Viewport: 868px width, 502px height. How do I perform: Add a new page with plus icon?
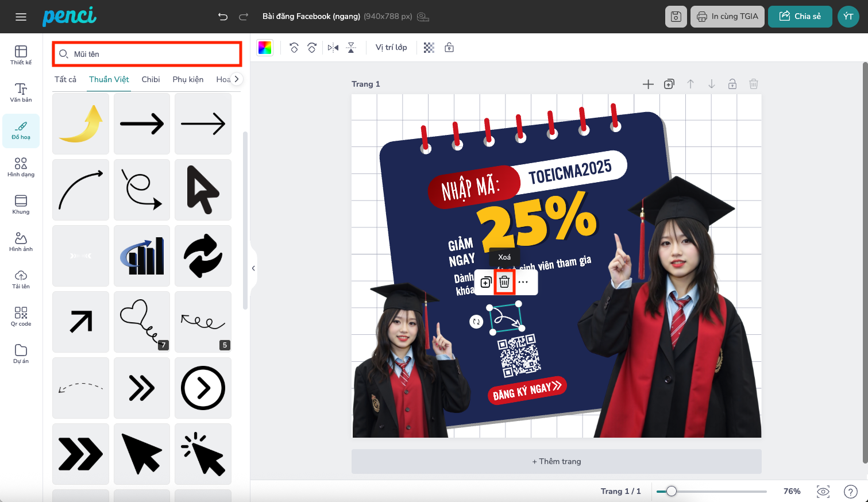coord(648,84)
